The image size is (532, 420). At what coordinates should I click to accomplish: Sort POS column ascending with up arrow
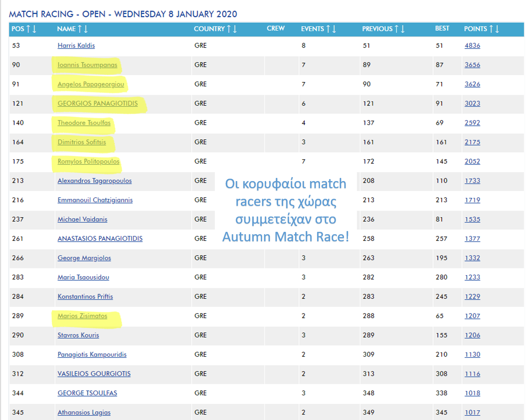(x=28, y=29)
